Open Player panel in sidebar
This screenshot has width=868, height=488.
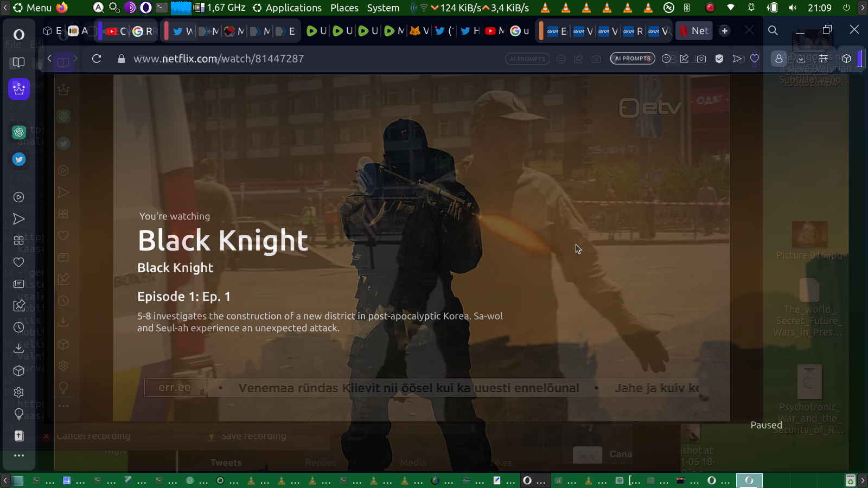[x=19, y=197]
